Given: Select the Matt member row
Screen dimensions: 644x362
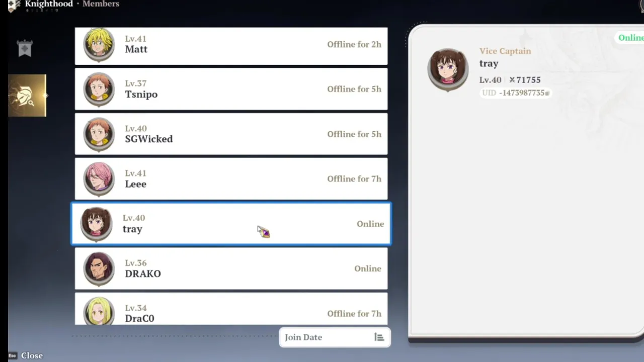Looking at the screenshot, I should (231, 46).
